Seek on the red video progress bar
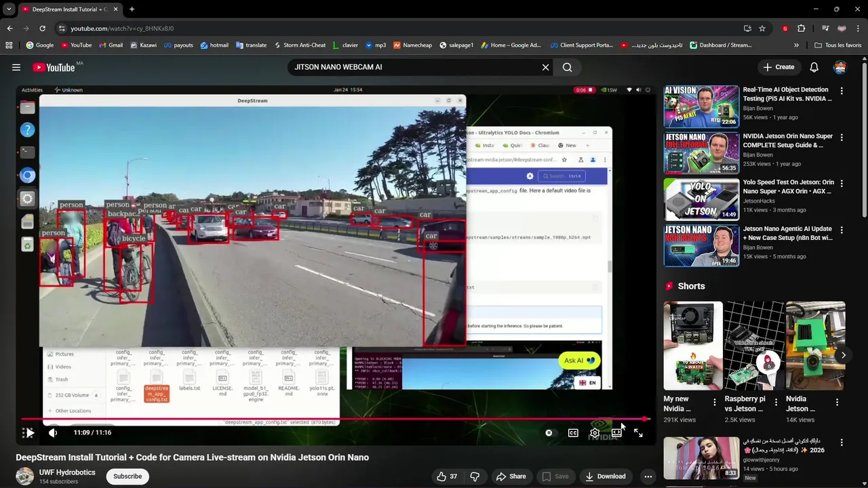 336,419
